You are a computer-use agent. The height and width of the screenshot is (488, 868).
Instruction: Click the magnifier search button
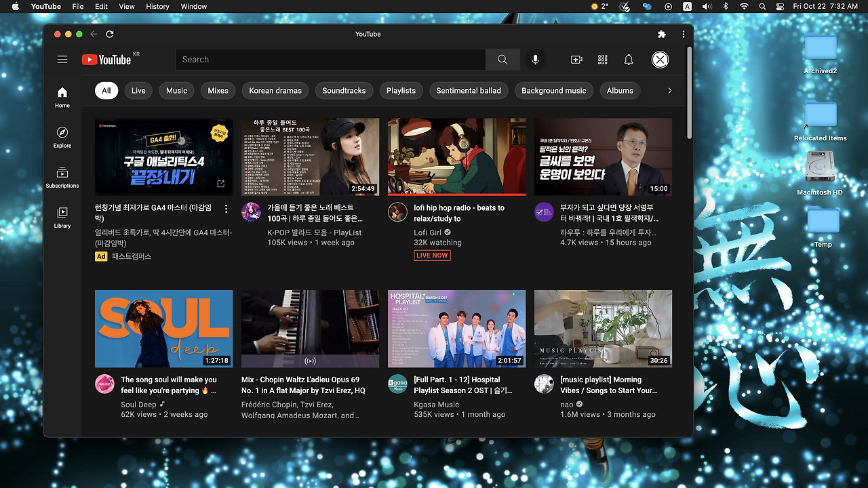502,60
